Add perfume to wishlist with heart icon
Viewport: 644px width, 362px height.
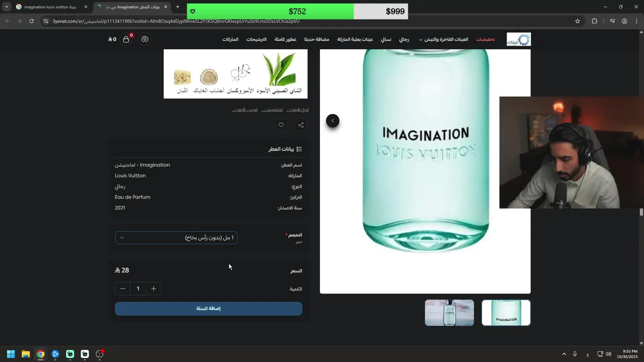281,125
